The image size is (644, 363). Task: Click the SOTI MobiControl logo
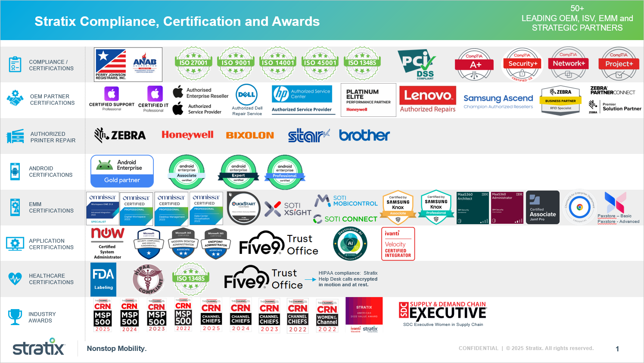(x=346, y=201)
